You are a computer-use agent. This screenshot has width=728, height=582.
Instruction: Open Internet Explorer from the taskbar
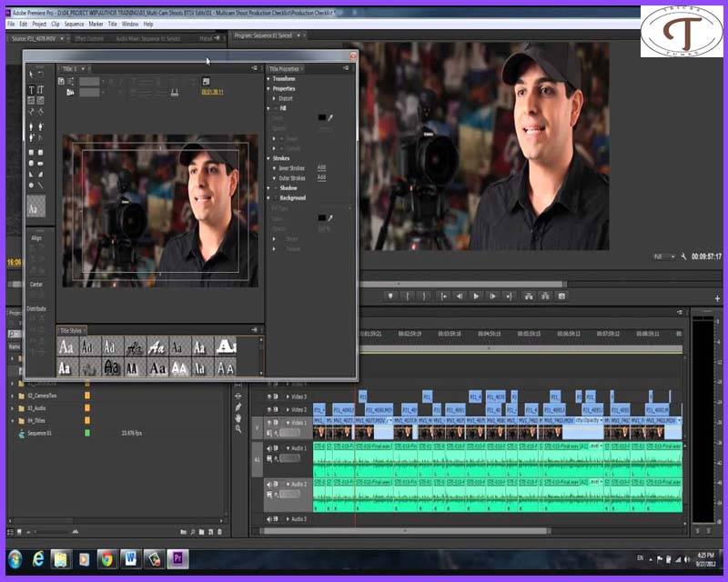point(38,558)
